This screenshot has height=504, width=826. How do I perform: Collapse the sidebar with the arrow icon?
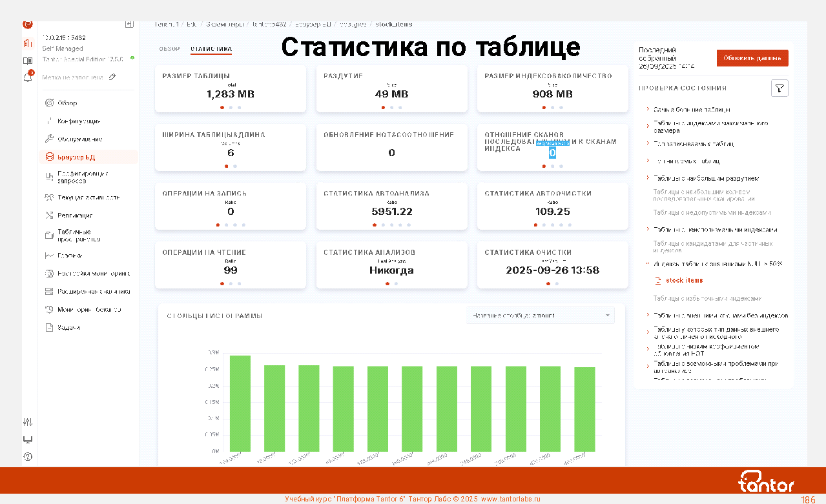coord(129,24)
